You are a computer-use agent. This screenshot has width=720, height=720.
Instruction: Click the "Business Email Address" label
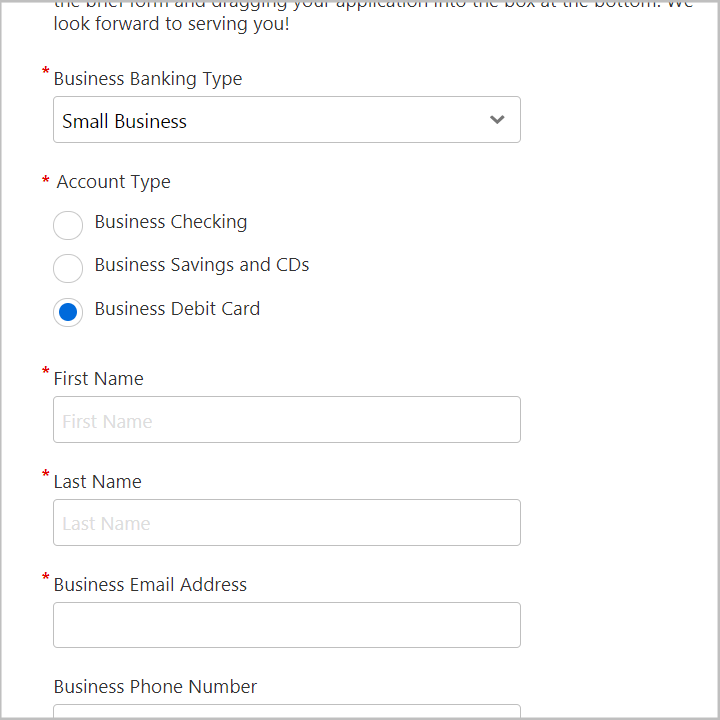coord(150,585)
